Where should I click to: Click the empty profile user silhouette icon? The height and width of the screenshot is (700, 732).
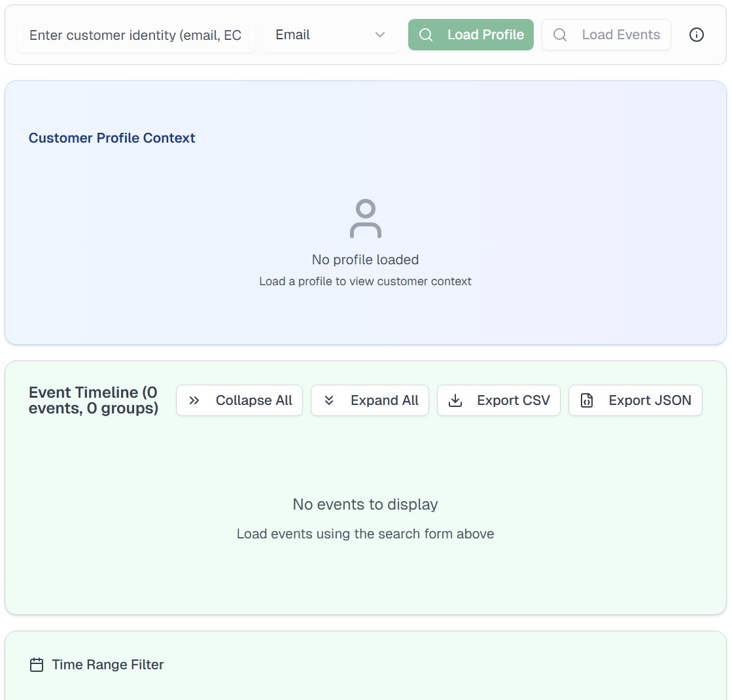point(366,219)
